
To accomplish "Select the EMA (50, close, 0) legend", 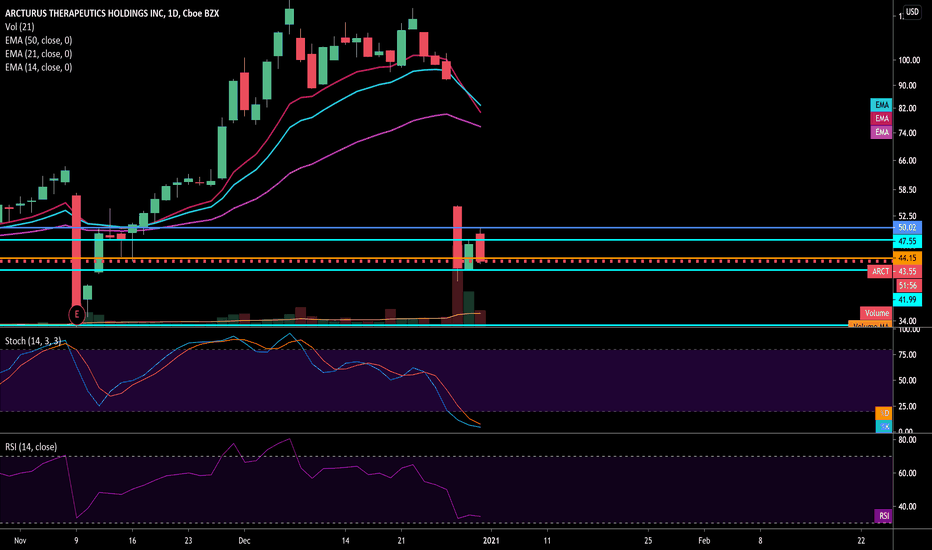I will click(x=39, y=40).
